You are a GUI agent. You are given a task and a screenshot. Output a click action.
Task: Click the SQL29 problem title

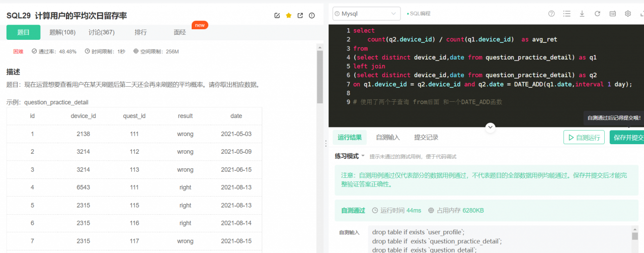[66, 16]
